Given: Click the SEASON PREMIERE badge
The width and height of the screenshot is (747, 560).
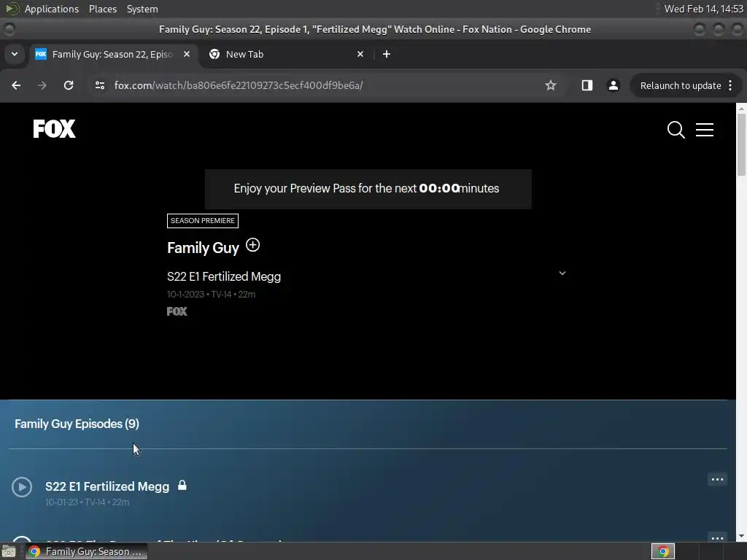Looking at the screenshot, I should 203,220.
